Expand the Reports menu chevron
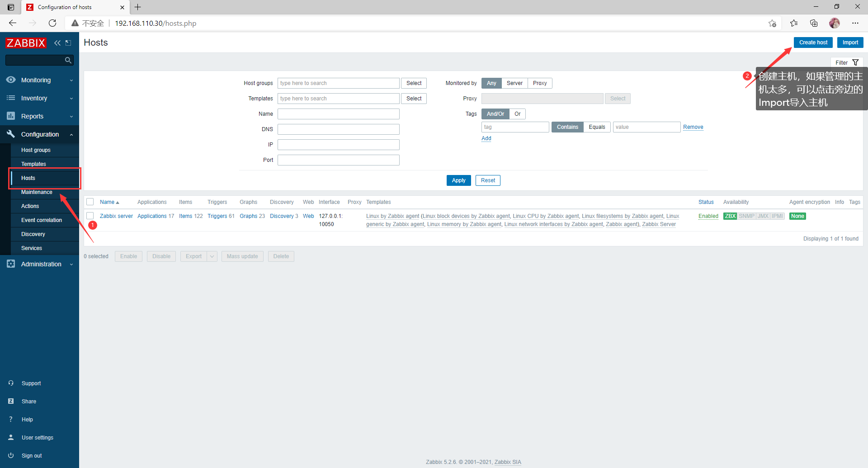The width and height of the screenshot is (868, 468). pos(71,117)
